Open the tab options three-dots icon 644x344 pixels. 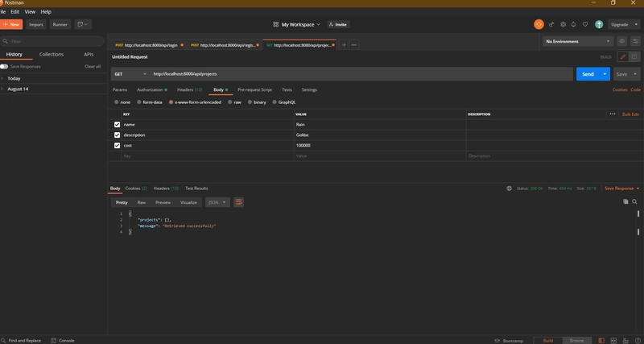point(353,45)
